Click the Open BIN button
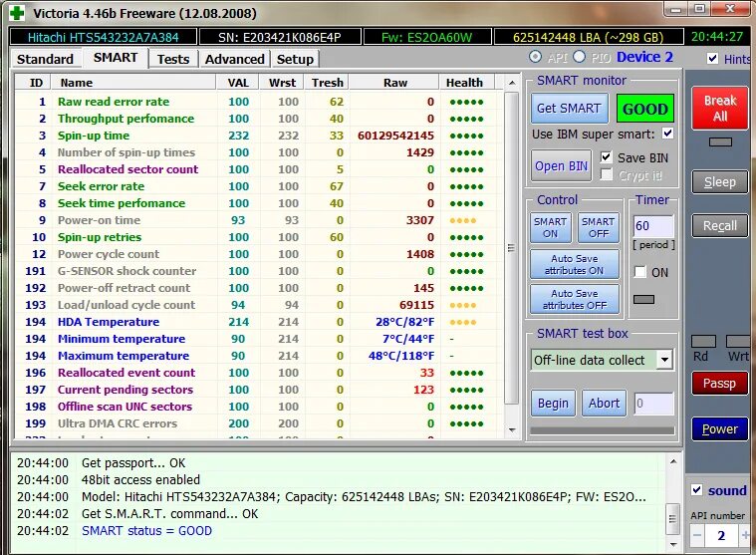This screenshot has height=555, width=756. (x=561, y=165)
